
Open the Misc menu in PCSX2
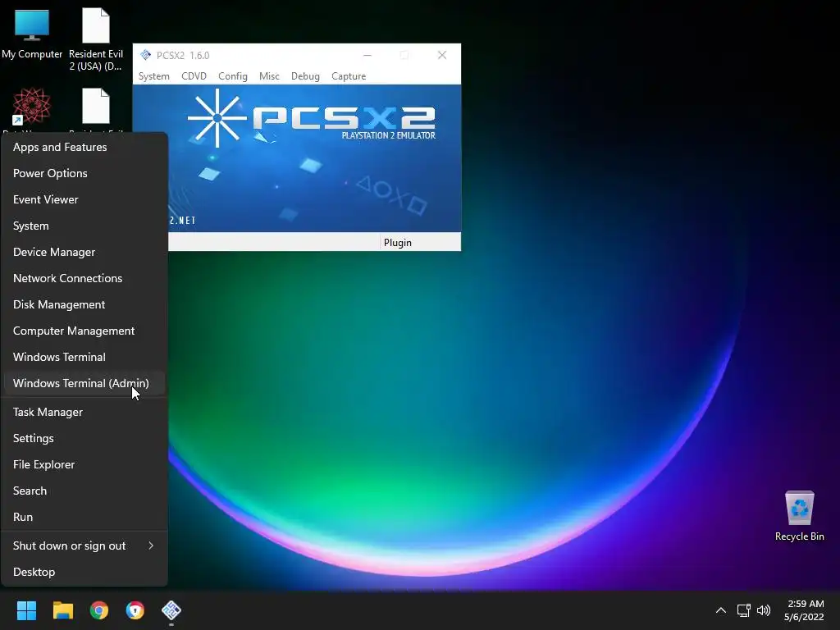[269, 76]
